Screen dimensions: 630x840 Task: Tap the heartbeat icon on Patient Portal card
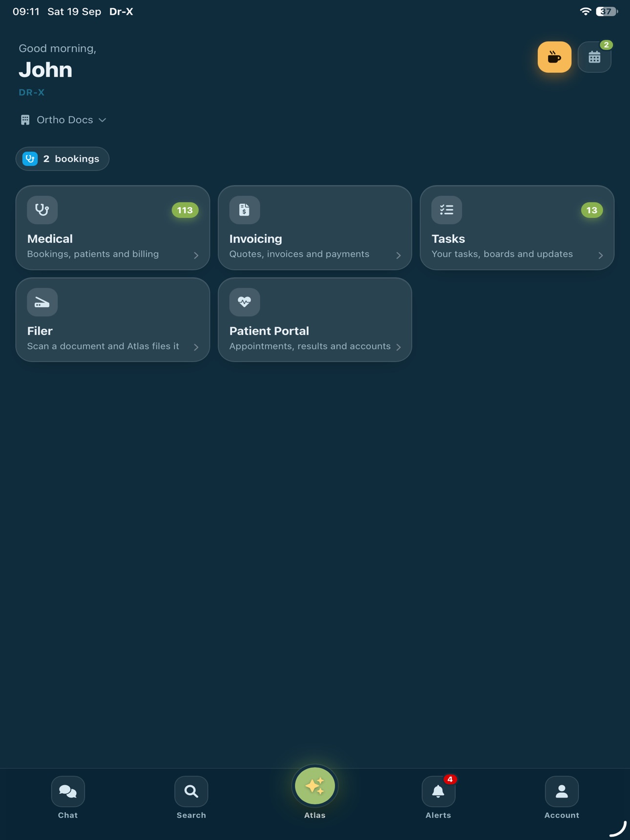(x=244, y=302)
